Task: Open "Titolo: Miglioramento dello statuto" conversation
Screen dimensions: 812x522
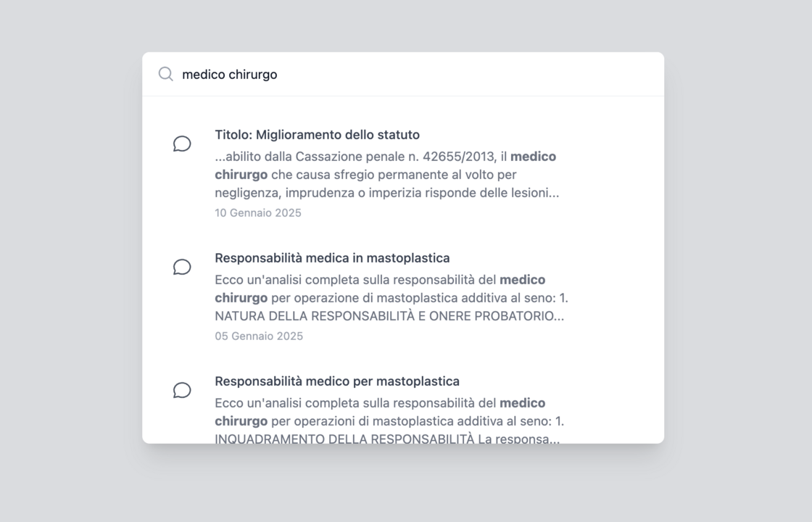Action: pos(317,135)
